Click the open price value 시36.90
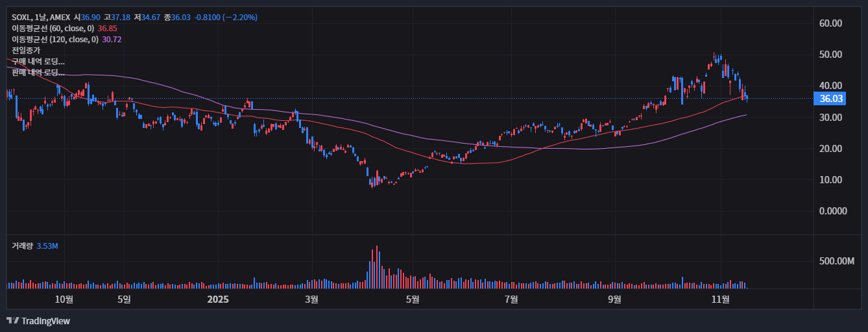The width and height of the screenshot is (868, 332). [x=87, y=17]
